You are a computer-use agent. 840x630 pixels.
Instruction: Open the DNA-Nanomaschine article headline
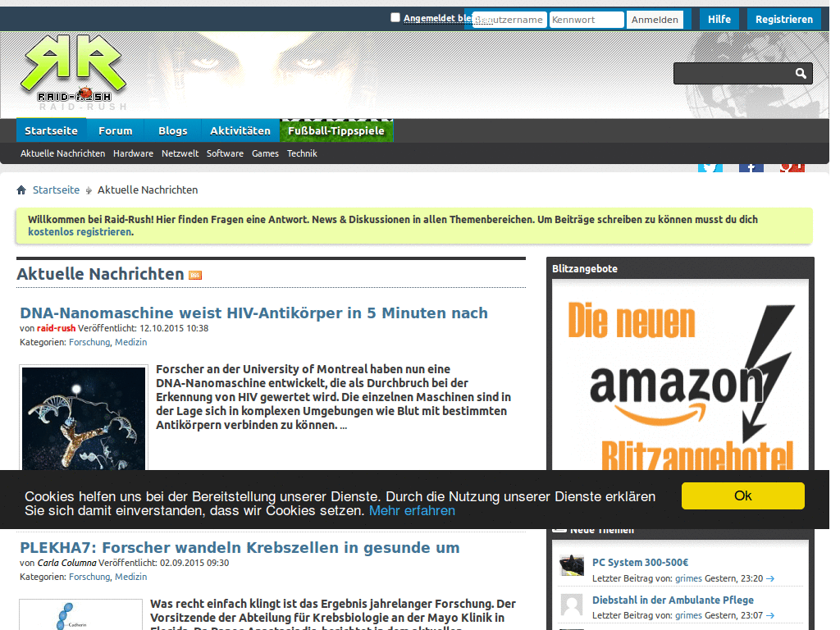[x=254, y=313]
